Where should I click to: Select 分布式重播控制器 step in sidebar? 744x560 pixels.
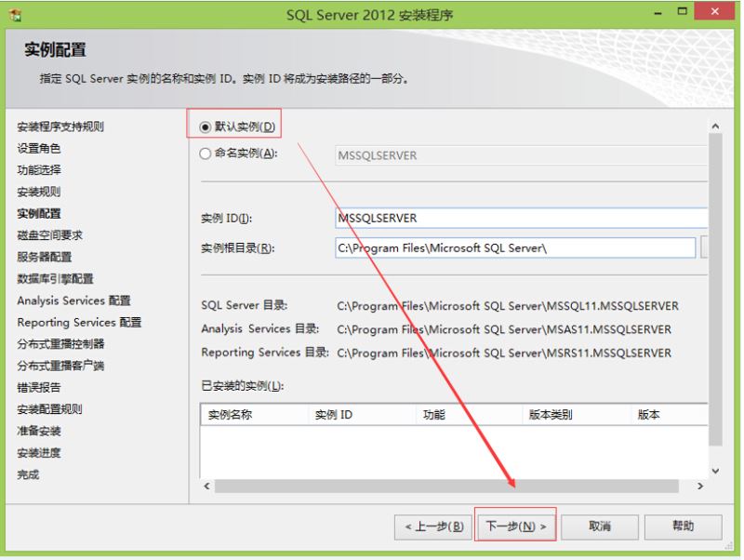click(x=60, y=344)
